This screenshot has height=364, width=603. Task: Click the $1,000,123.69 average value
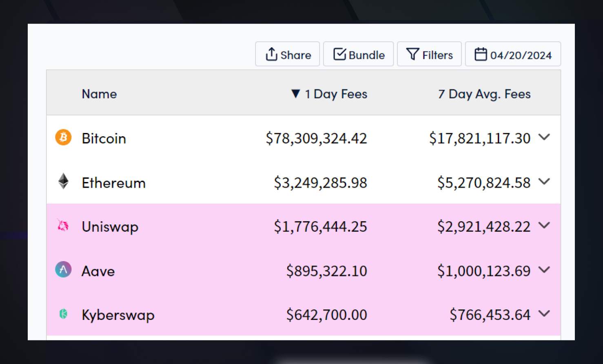(484, 271)
